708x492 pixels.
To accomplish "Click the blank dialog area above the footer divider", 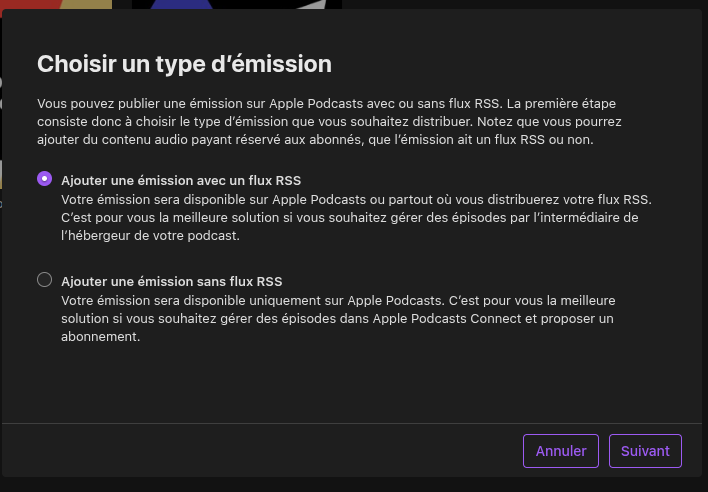I will tap(352, 384).
